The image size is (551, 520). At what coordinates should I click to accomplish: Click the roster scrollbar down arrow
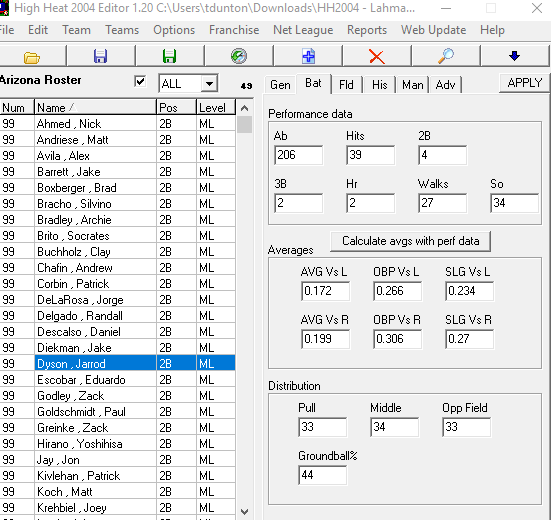pos(245,511)
